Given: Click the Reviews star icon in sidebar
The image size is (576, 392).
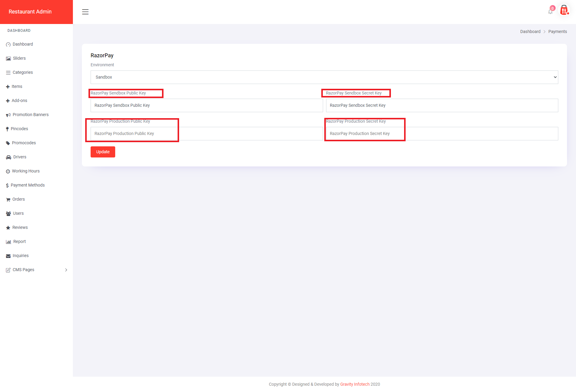Looking at the screenshot, I should coord(8,228).
